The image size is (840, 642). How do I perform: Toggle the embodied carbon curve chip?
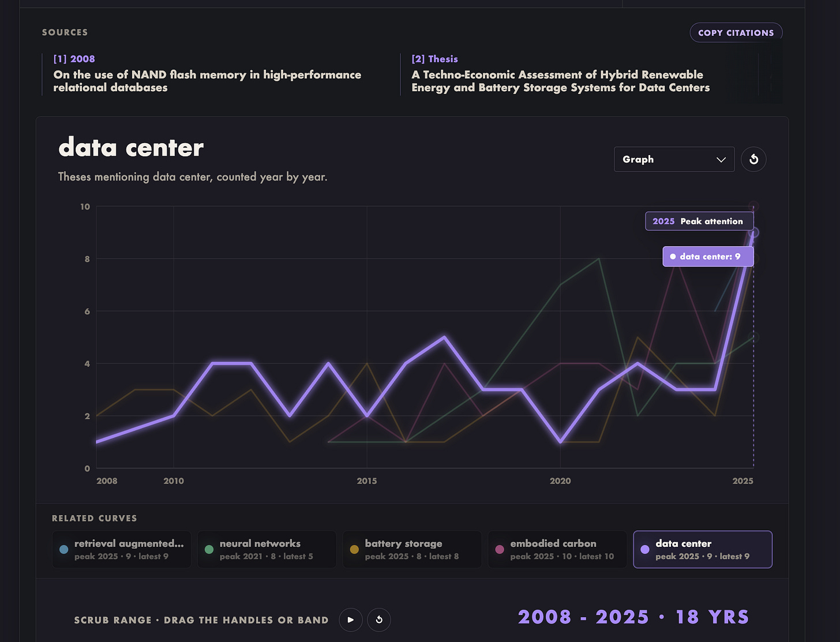click(x=557, y=549)
